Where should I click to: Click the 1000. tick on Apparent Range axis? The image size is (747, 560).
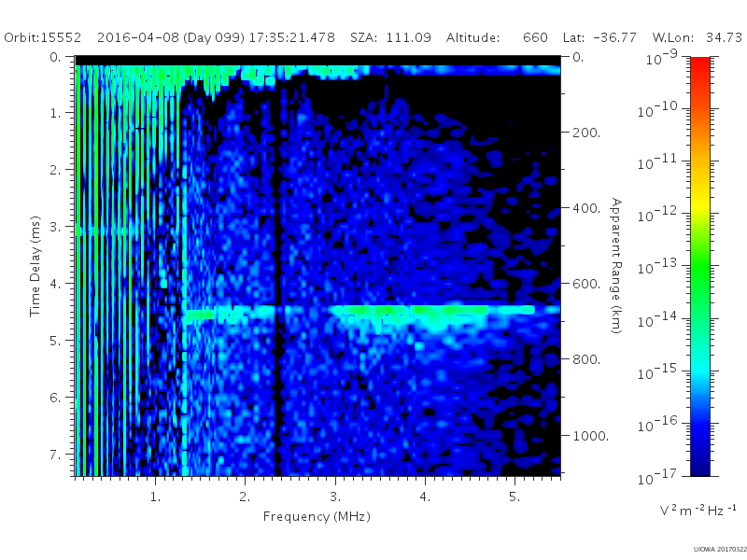(x=590, y=436)
